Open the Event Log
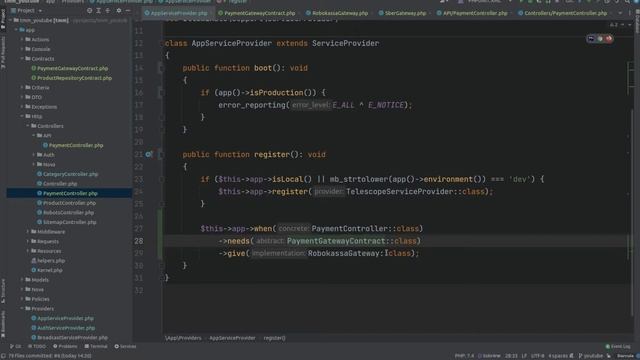Screen dimensions: 640x360 tap(618, 347)
